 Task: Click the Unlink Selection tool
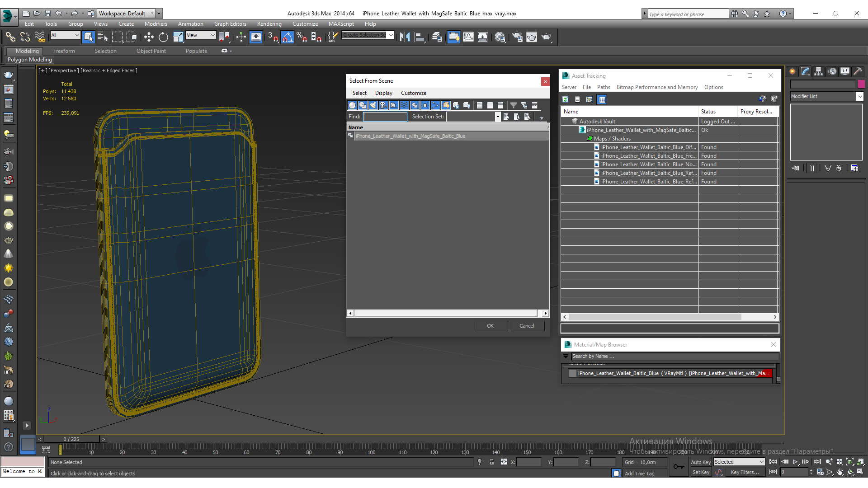pyautogui.click(x=25, y=37)
